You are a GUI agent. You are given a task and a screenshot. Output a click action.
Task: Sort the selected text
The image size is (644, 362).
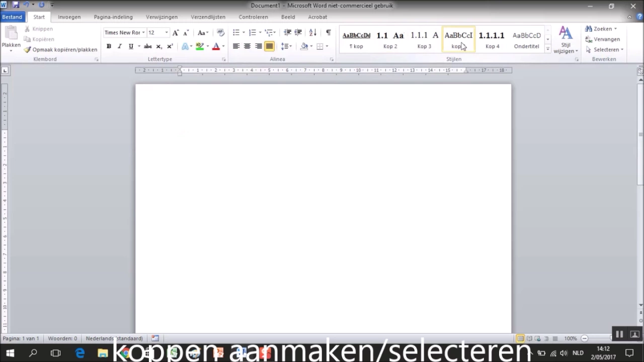pyautogui.click(x=312, y=33)
